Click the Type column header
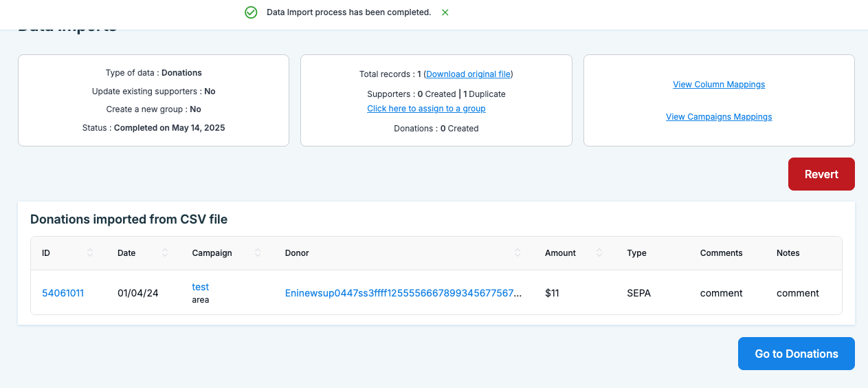 tap(636, 253)
